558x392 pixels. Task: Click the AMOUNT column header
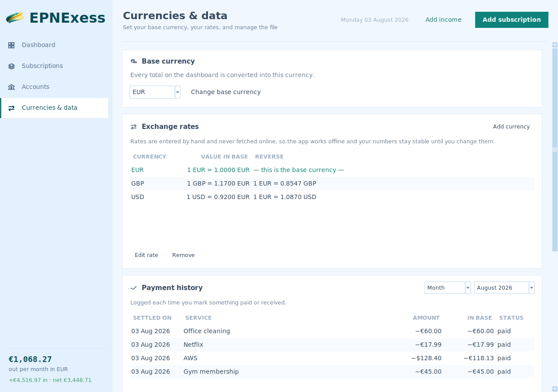coord(426,318)
